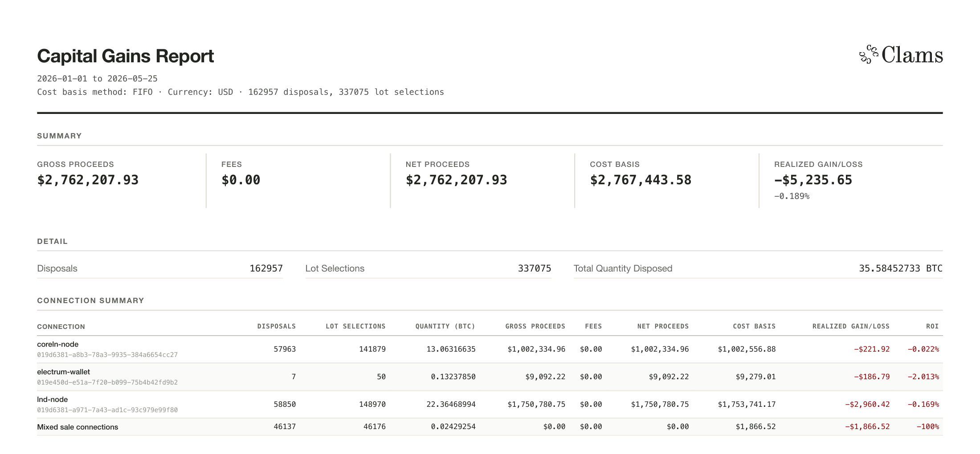980x454 pixels.
Task: Click lnd-node gross proceeds $1,750,780.75
Action: pos(536,405)
